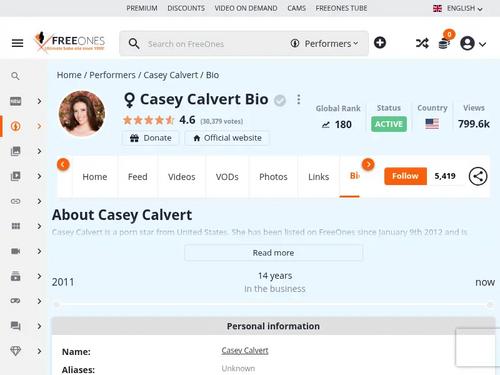Click the sidebar chat messages icon
This screenshot has width=500, height=375.
tap(16, 326)
